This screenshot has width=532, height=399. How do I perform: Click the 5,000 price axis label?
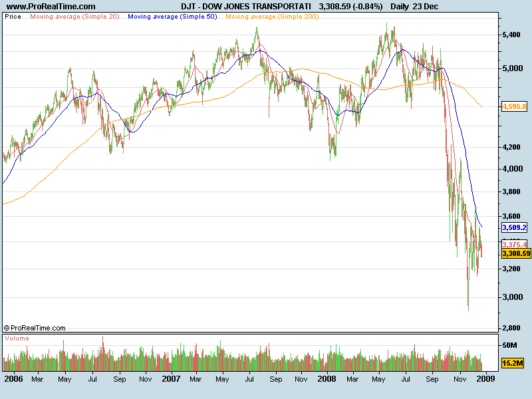pyautogui.click(x=512, y=68)
